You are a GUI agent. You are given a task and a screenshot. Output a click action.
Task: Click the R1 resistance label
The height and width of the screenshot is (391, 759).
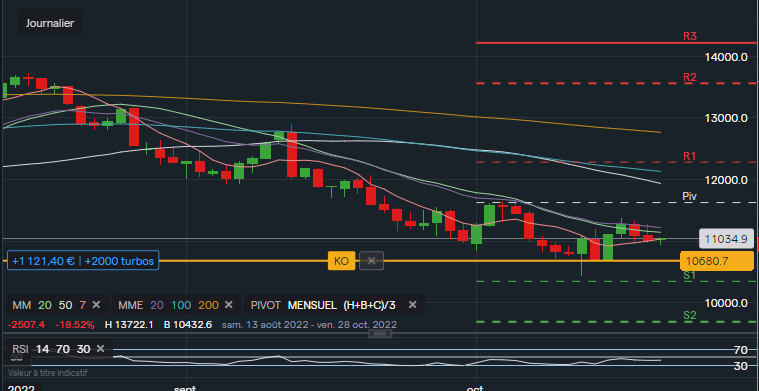click(x=690, y=156)
